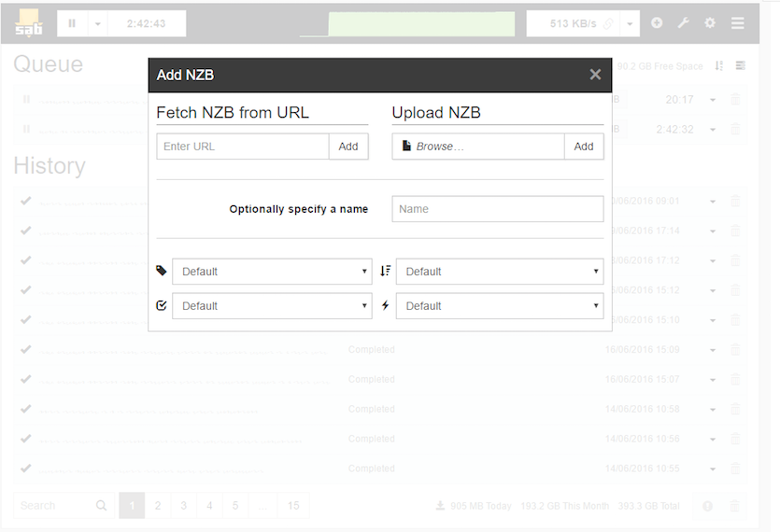
Task: Click the 2:42:43 time remaining display
Action: [147, 23]
